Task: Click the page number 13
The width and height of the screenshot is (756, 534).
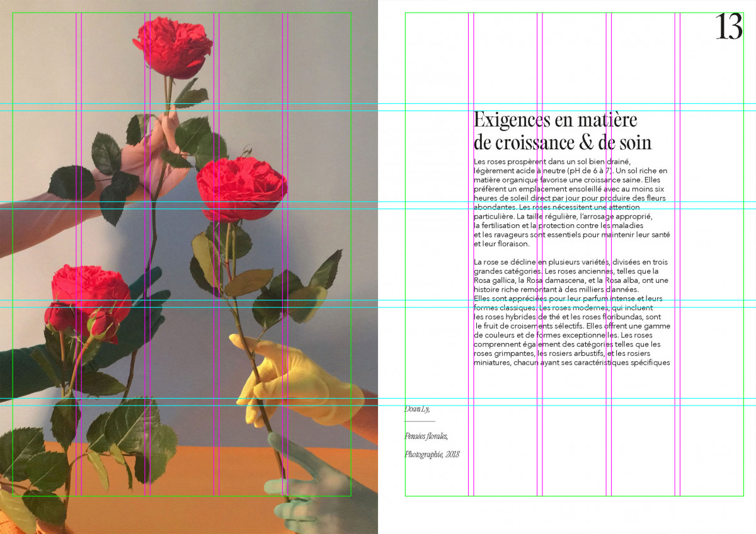Action: [x=729, y=28]
